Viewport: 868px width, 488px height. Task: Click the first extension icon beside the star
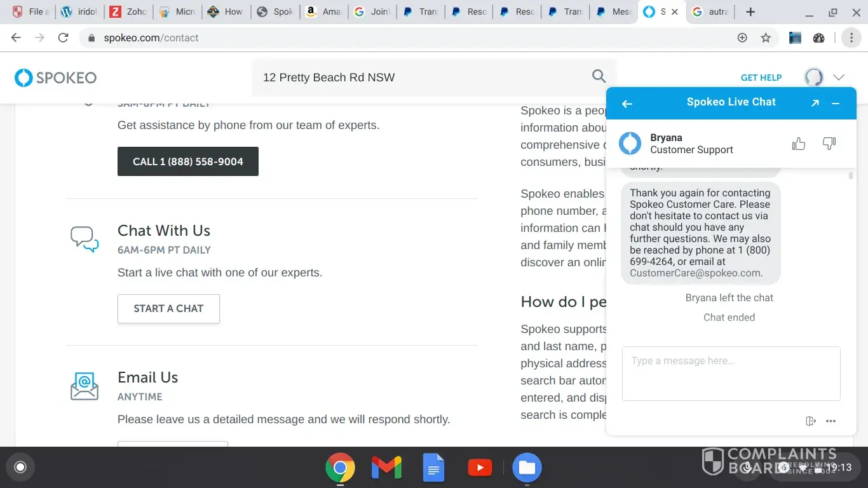795,37
